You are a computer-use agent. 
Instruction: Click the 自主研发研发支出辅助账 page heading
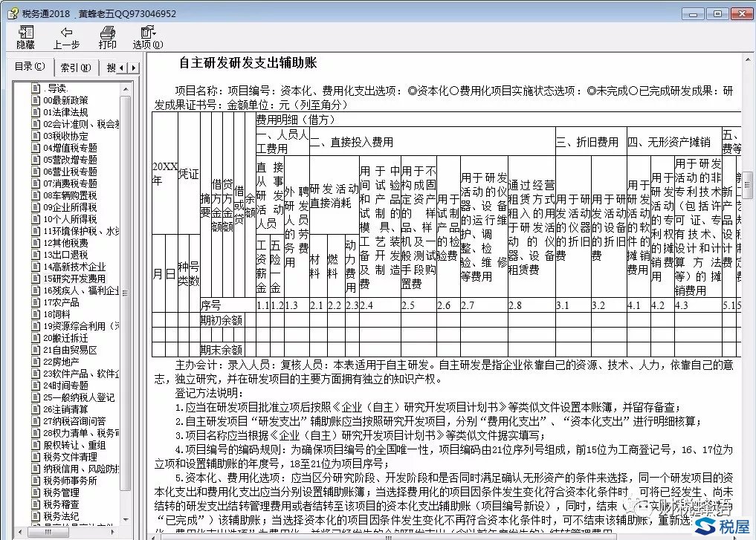248,62
